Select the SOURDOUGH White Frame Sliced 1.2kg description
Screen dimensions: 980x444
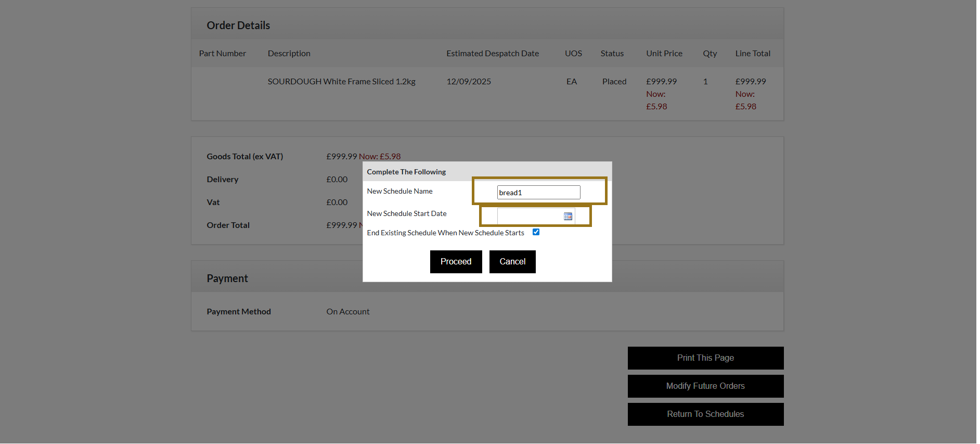coord(341,81)
